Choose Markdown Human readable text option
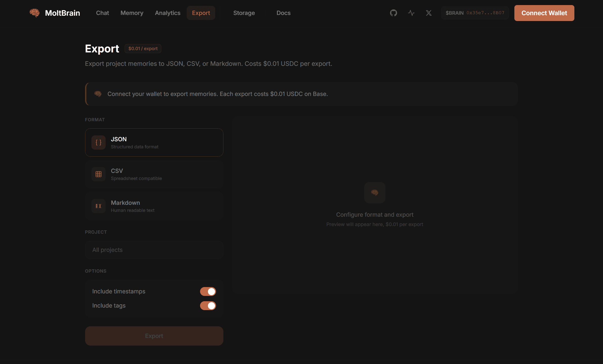The width and height of the screenshot is (603, 364). coord(154,206)
